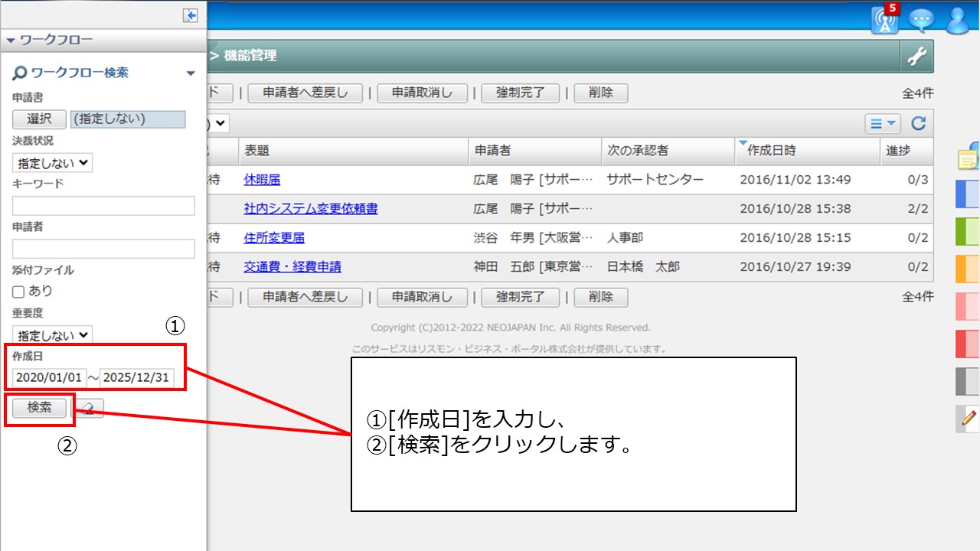
Task: Open the 決裁状況 dropdown
Action: click(x=52, y=162)
